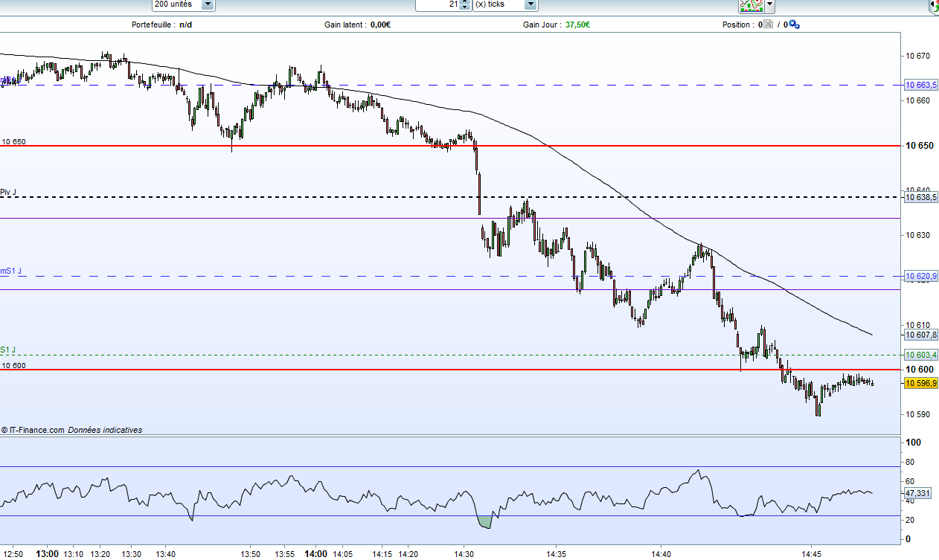
Task: Click the 14:35 time axis label
Action: point(557,554)
